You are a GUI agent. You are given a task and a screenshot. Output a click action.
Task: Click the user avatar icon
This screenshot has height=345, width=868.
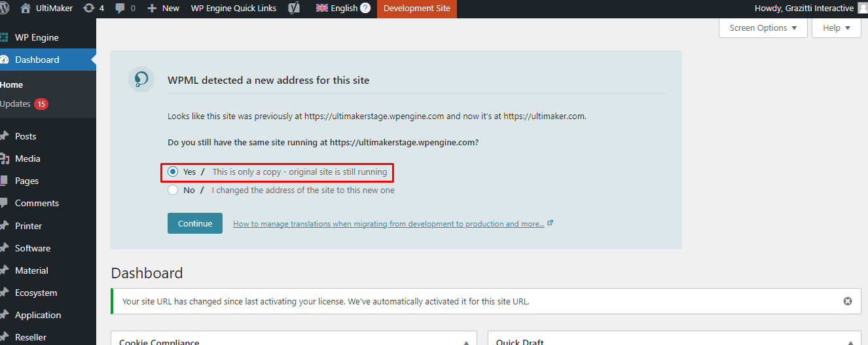coord(862,9)
